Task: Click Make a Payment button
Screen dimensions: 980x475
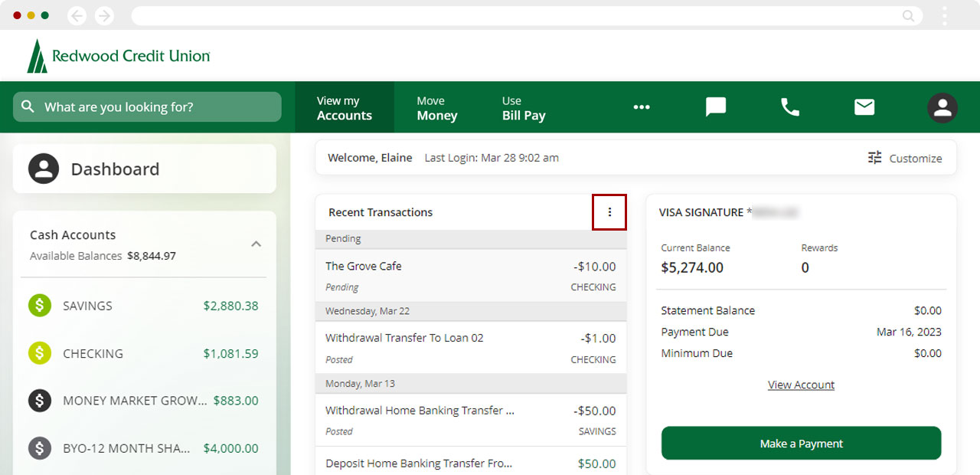Action: point(801,444)
